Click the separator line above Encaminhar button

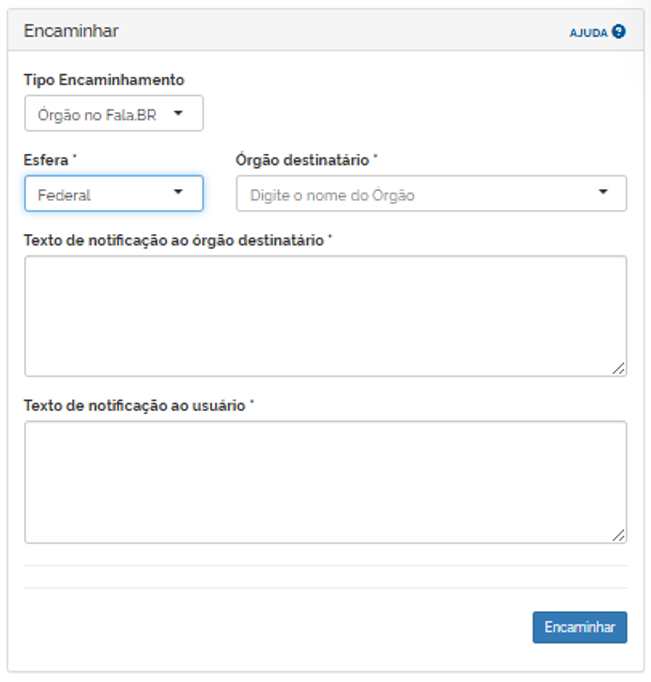325,588
